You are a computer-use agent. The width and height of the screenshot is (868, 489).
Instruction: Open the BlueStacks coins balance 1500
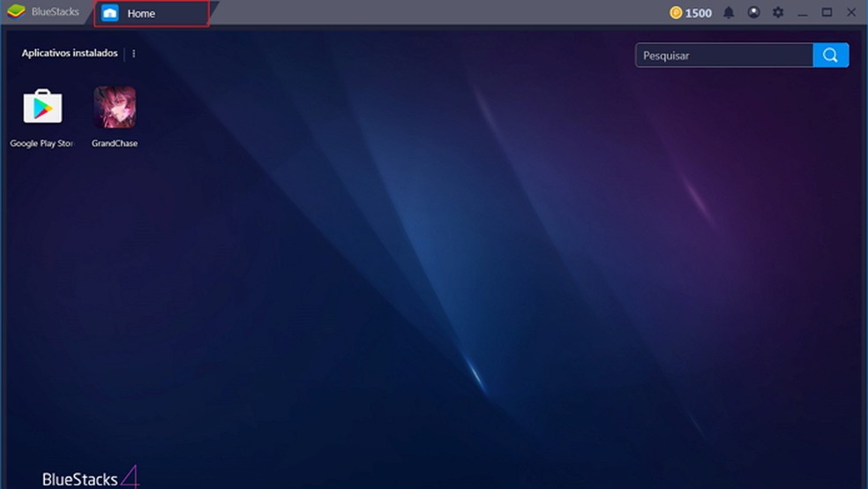click(x=691, y=12)
